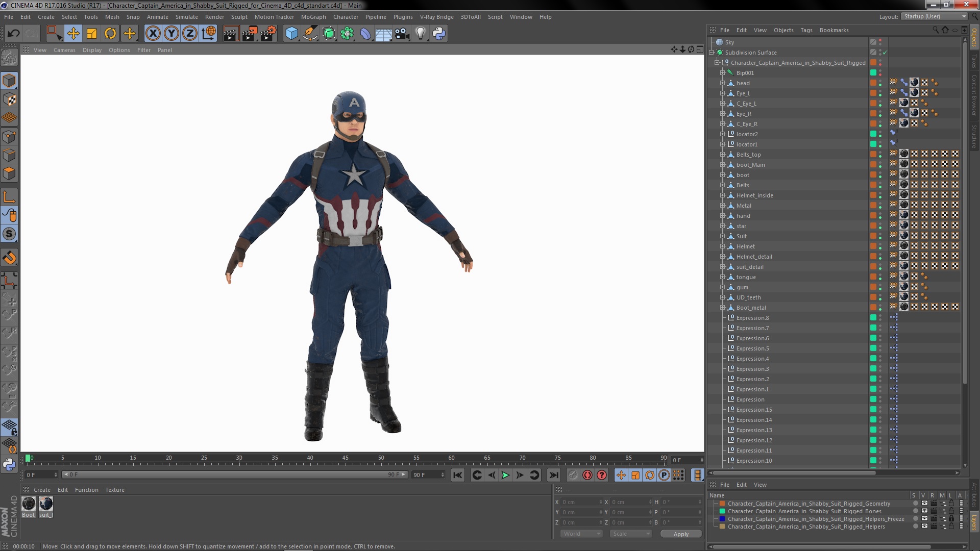Go to start of timeline

pyautogui.click(x=458, y=475)
